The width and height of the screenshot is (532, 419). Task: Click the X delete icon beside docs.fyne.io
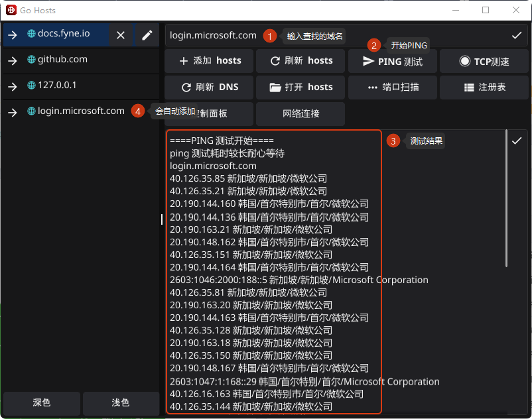point(121,35)
